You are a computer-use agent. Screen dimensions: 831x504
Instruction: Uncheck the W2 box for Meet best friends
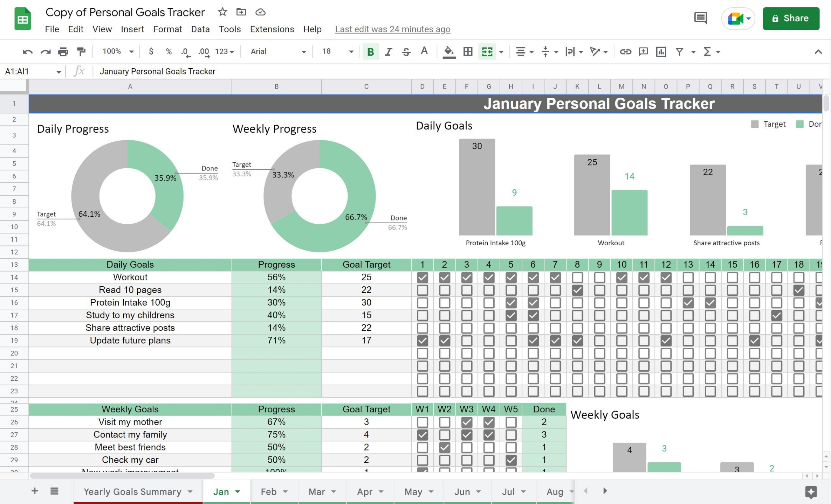pos(444,447)
